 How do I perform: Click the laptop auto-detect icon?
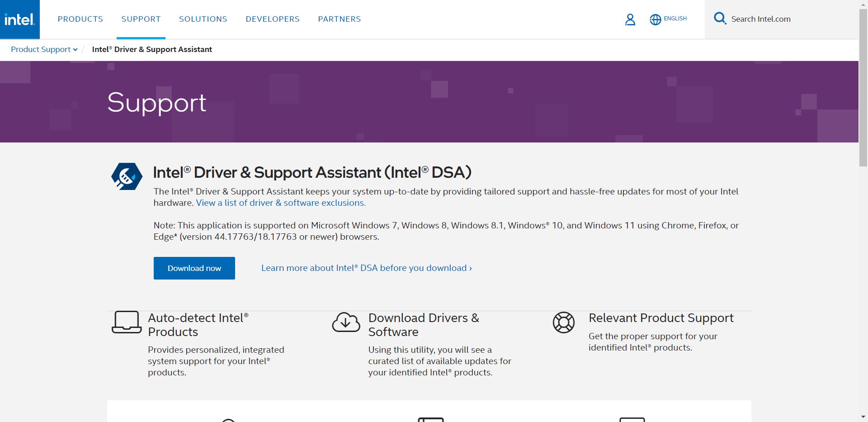(x=127, y=322)
